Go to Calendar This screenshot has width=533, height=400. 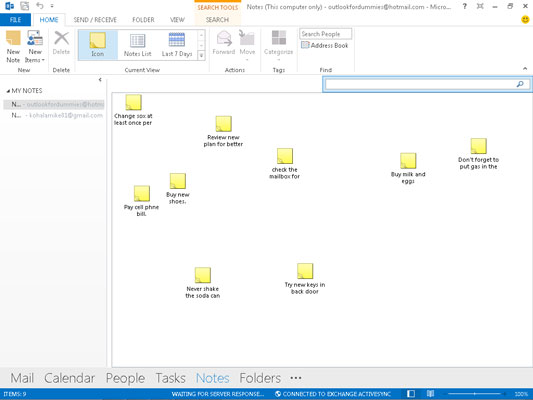tap(70, 378)
